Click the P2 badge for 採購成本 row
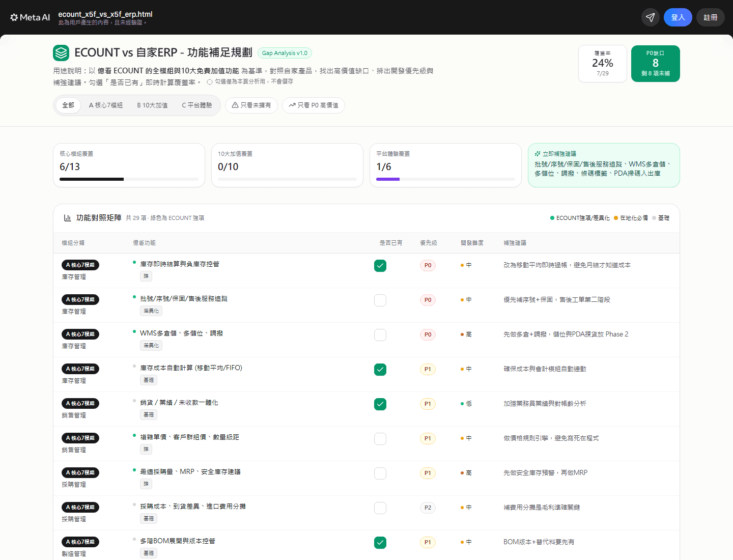 [x=428, y=508]
